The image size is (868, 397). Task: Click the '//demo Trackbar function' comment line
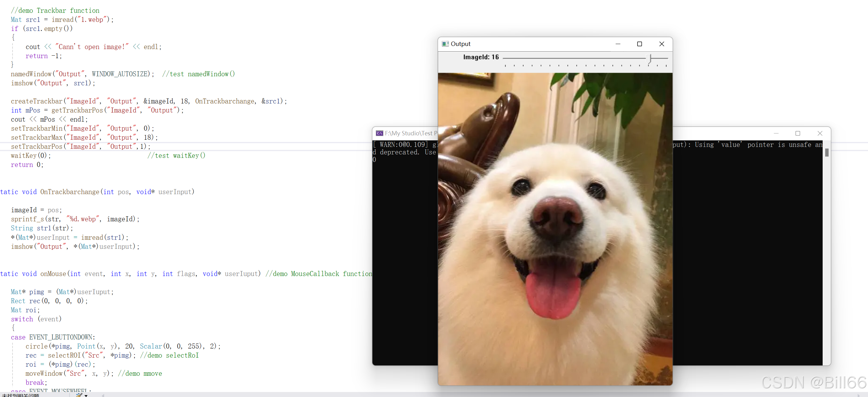pyautogui.click(x=55, y=10)
